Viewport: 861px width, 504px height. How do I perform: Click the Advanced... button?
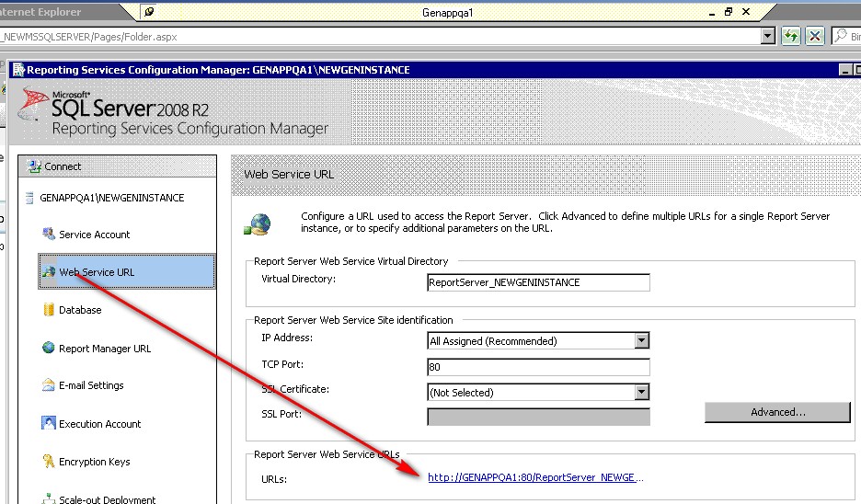[x=777, y=412]
